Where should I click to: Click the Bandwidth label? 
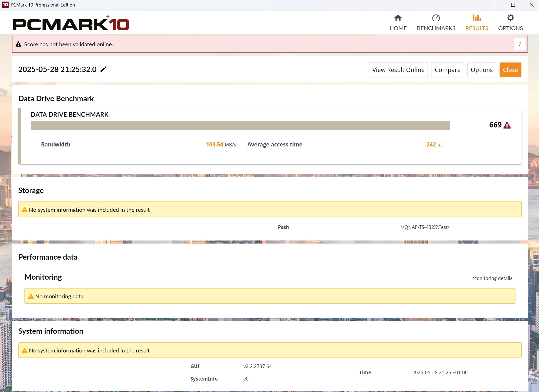pos(56,144)
